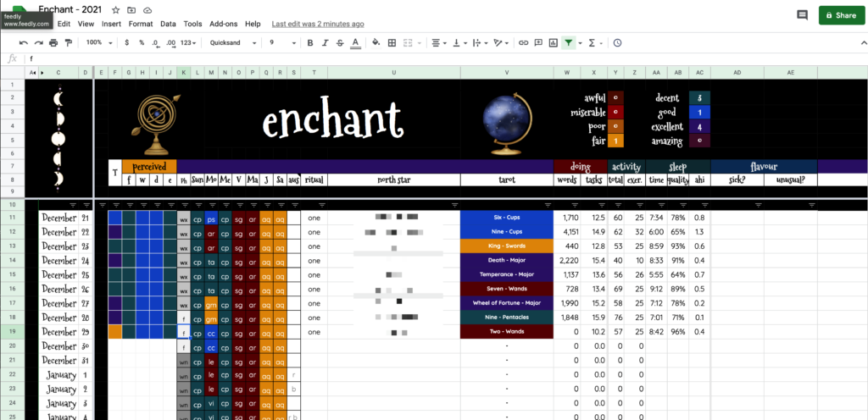Insert a link

coord(523,42)
